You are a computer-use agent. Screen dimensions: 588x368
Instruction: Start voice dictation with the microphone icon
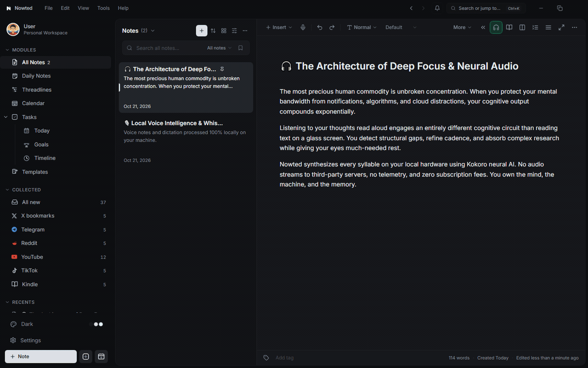tap(303, 28)
